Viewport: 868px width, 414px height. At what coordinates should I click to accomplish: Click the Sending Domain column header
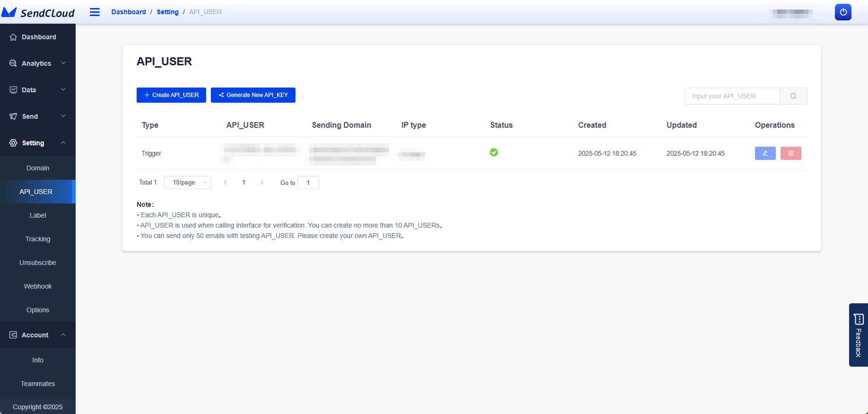[341, 125]
